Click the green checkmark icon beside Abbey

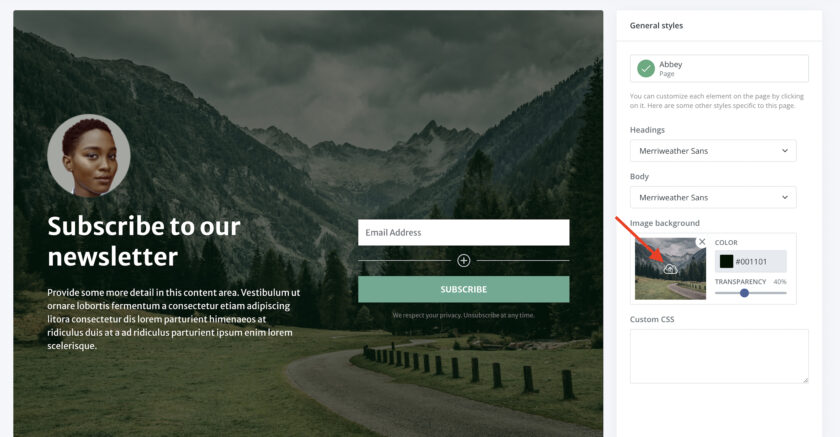(x=646, y=69)
